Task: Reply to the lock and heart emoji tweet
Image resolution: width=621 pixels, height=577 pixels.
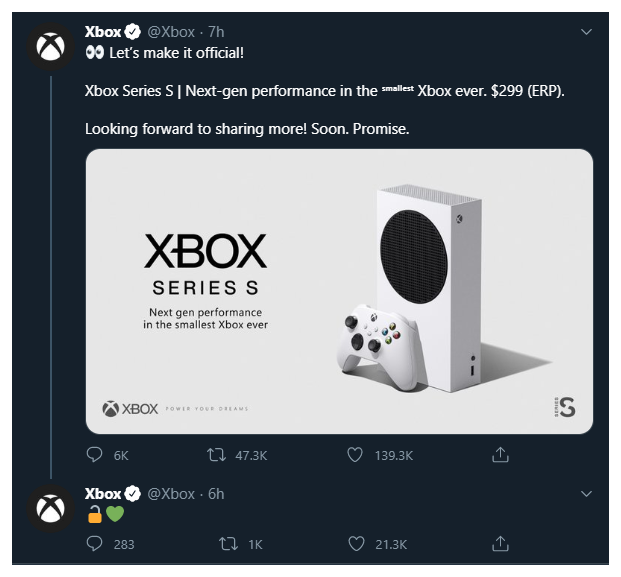Action: 95,544
